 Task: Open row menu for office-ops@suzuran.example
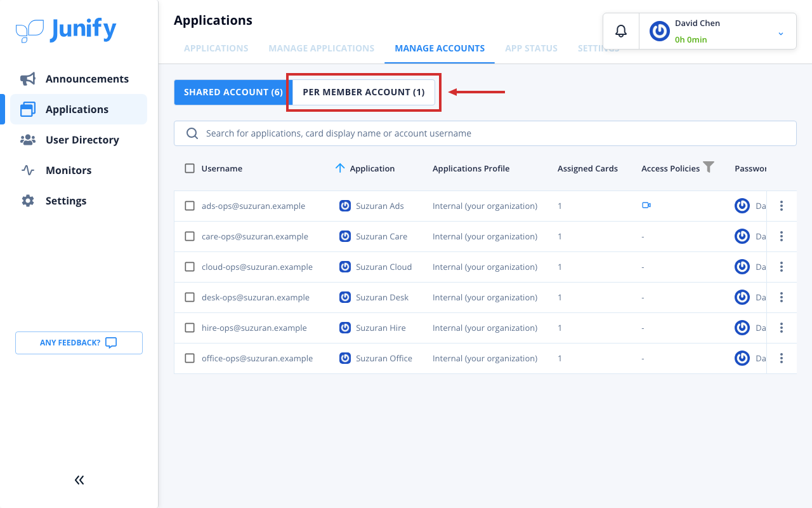pos(782,358)
